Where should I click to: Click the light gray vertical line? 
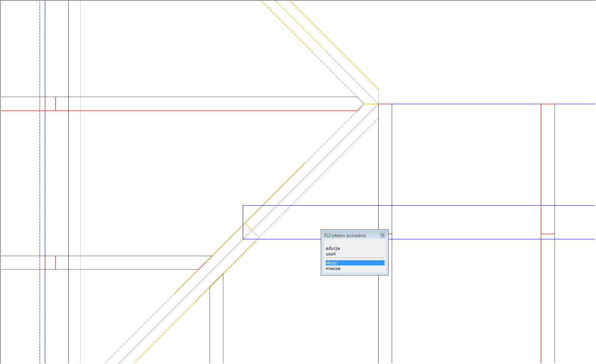(80, 168)
